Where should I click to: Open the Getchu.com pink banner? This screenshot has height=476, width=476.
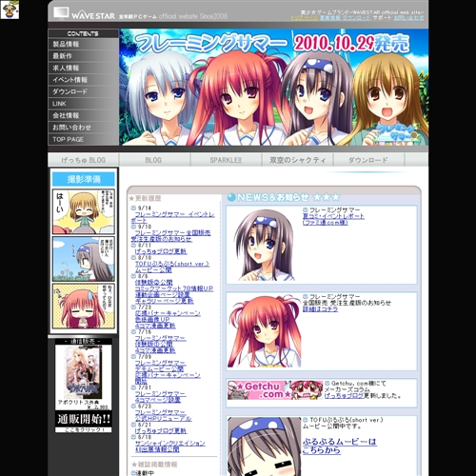275,390
